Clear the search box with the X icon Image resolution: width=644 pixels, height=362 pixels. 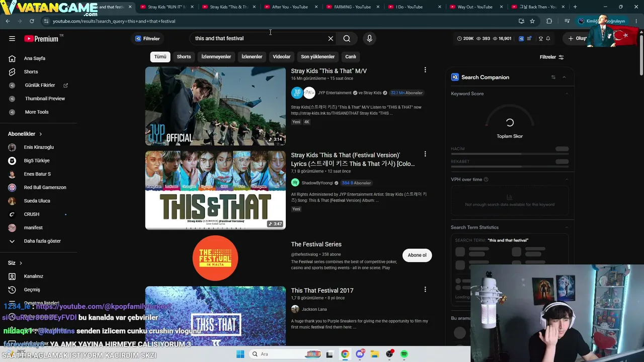pos(331,39)
